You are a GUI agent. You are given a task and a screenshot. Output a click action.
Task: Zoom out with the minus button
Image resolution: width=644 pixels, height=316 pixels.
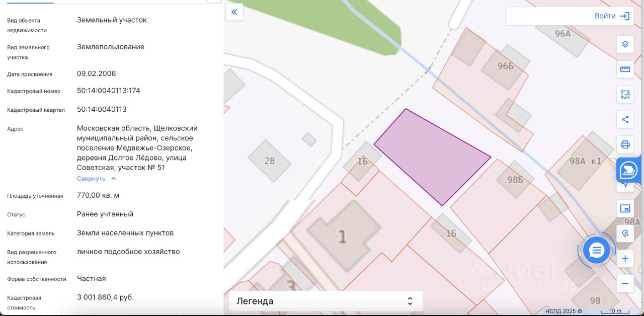[625, 284]
